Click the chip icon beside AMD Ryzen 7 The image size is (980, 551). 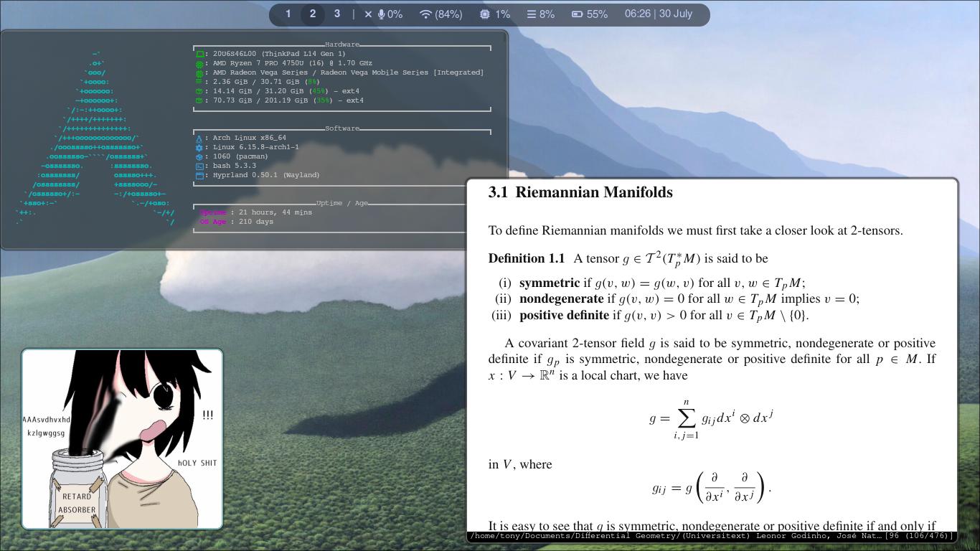[x=199, y=63]
